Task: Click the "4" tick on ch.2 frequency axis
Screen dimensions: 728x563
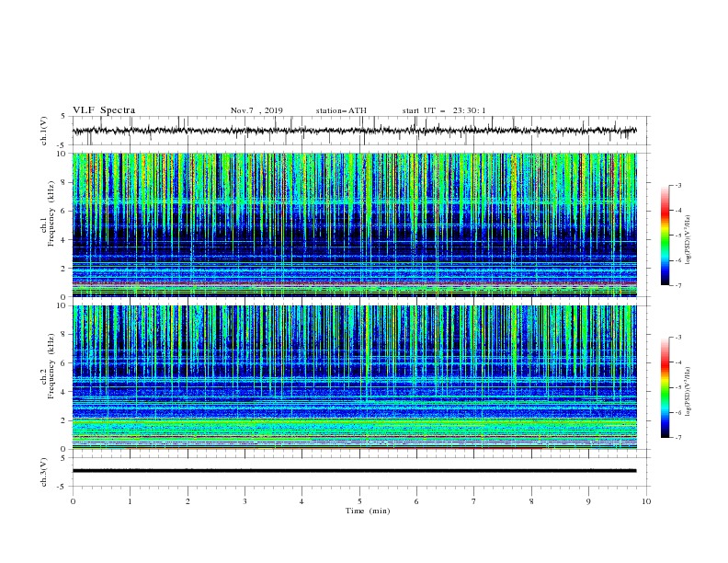Action: click(64, 392)
